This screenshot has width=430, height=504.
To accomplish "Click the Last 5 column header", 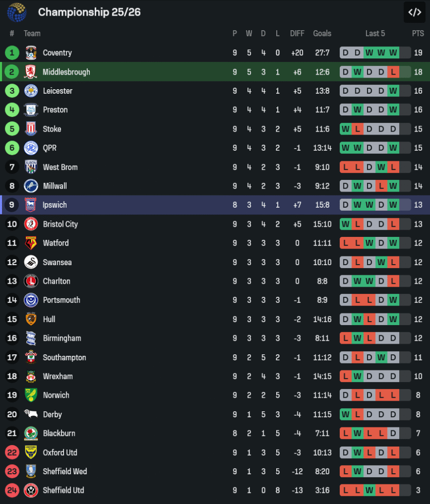I will click(375, 33).
